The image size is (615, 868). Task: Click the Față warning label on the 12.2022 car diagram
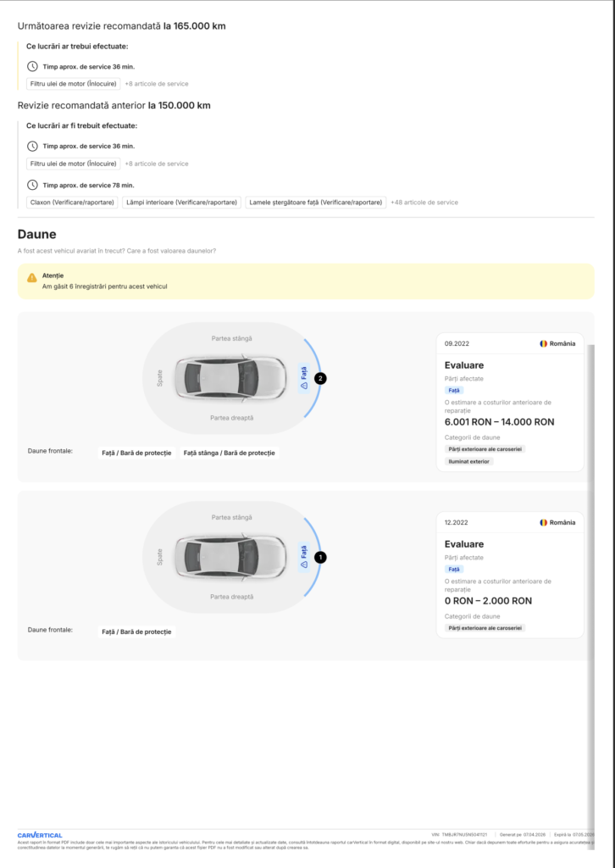click(303, 557)
